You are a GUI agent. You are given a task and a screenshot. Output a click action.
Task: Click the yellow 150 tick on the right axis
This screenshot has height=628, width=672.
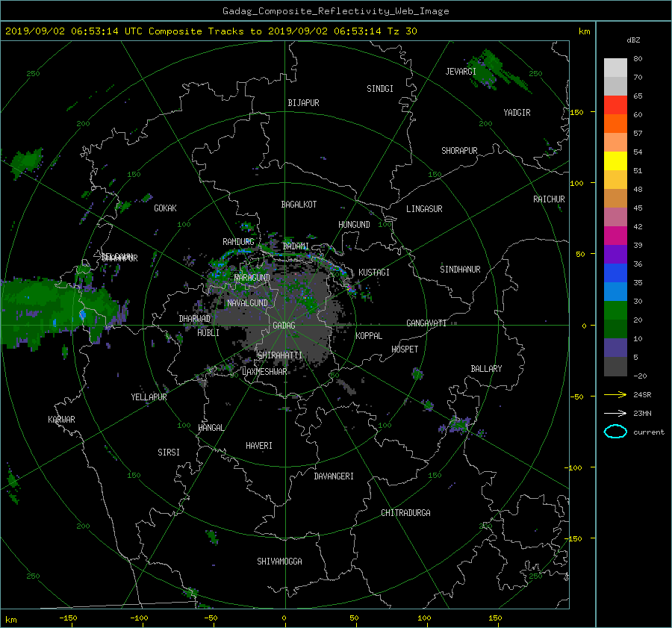pos(577,112)
